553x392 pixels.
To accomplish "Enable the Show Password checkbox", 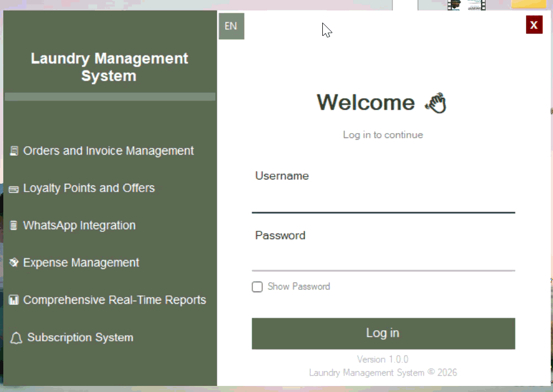I will coord(257,287).
